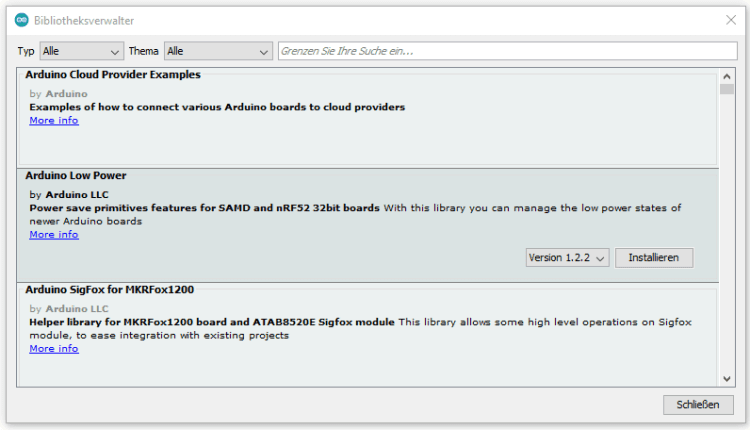Click scrollbar up arrow
The image size is (750, 430).
point(727,77)
